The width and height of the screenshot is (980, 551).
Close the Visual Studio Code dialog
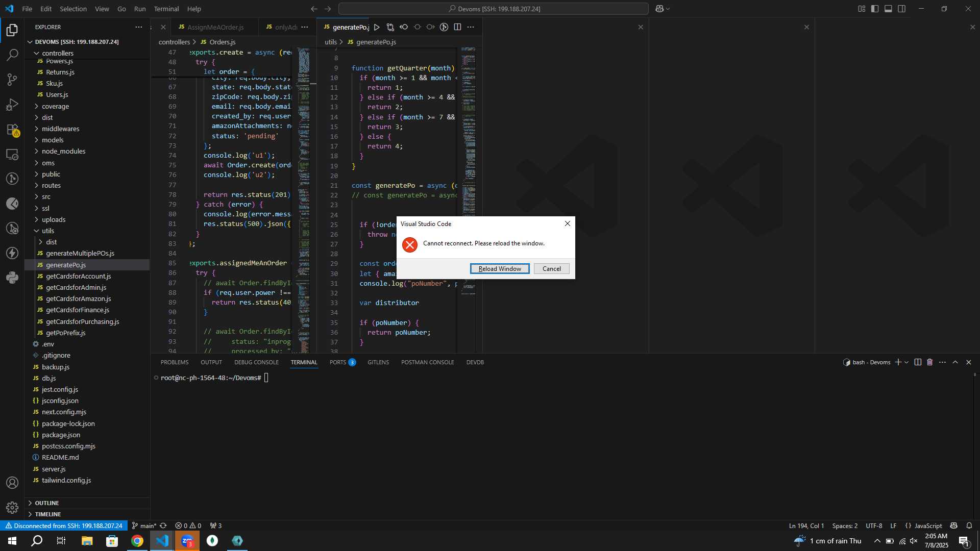(x=567, y=223)
